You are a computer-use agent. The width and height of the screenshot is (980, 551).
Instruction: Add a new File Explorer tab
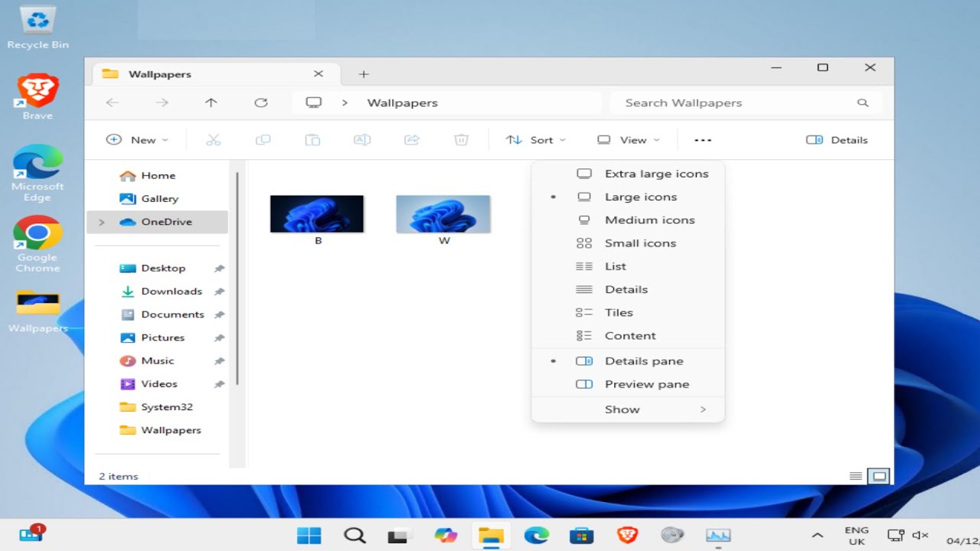coord(364,74)
